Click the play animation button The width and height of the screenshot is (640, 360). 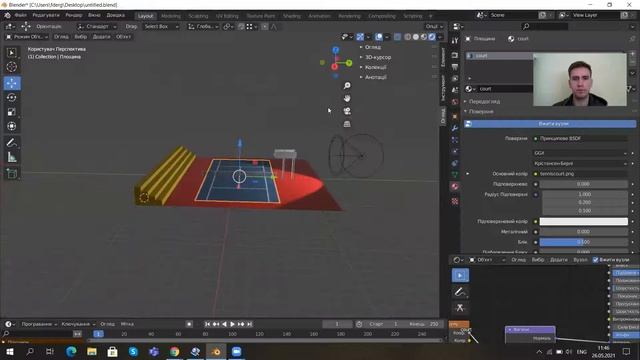(x=233, y=324)
